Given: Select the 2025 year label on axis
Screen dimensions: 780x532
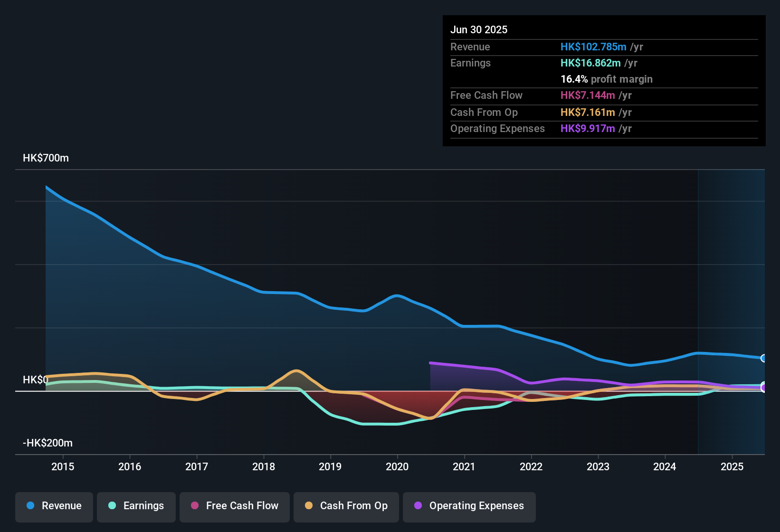Looking at the screenshot, I should (x=732, y=467).
